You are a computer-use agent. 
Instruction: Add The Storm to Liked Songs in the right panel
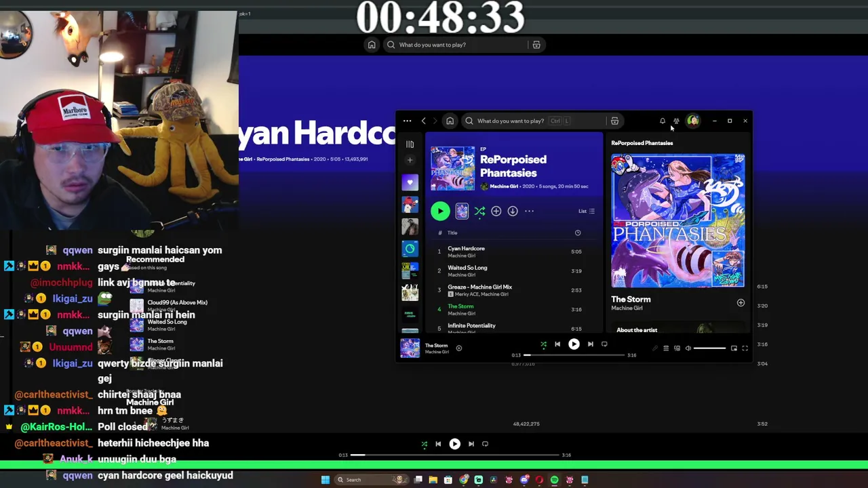click(x=741, y=303)
